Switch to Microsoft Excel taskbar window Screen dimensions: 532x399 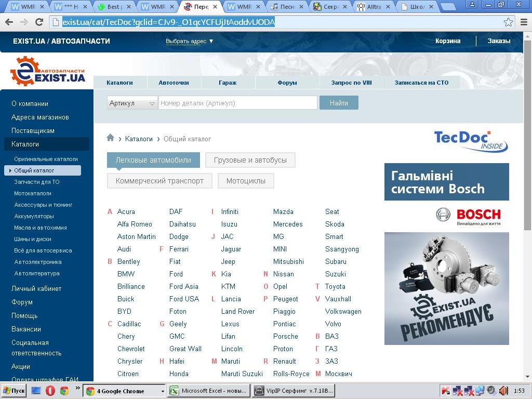point(208,391)
